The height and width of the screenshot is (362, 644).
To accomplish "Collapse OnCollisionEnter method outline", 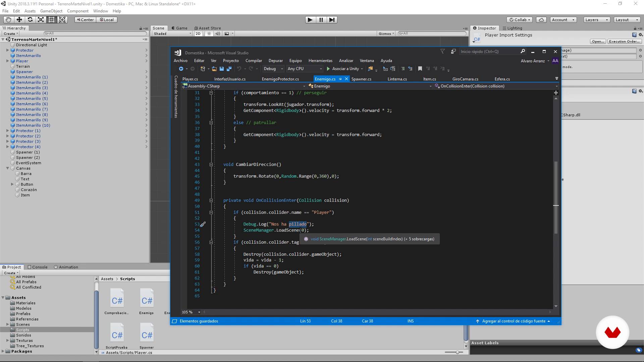I will click(x=211, y=200).
